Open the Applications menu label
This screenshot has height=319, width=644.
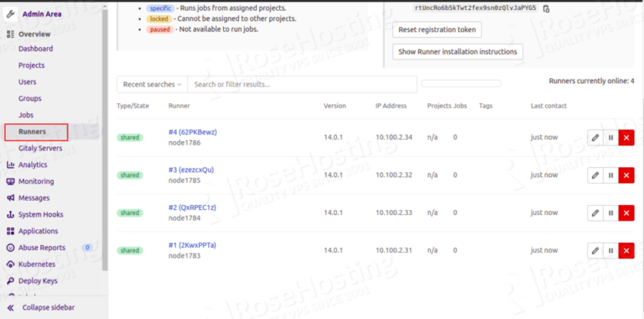click(x=39, y=231)
